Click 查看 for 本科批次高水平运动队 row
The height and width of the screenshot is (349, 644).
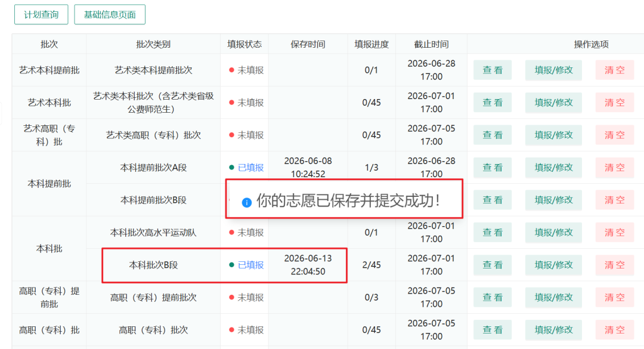coord(493,232)
